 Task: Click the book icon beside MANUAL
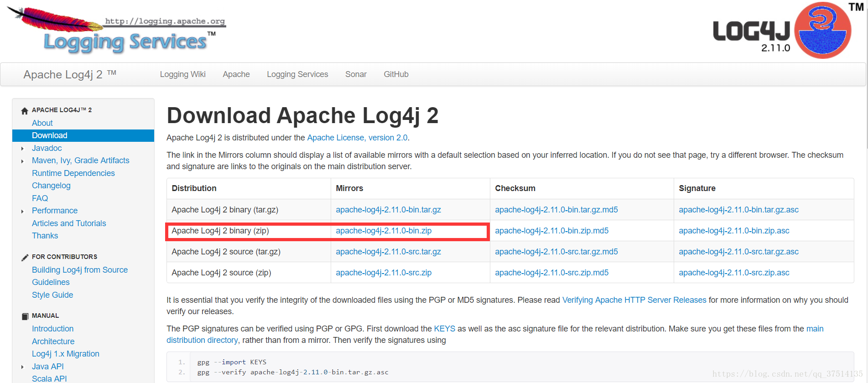(25, 316)
